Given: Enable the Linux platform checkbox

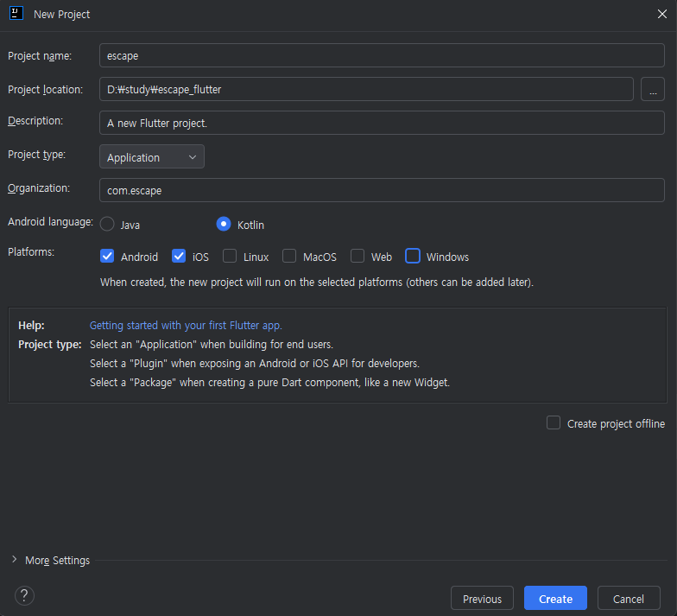Looking at the screenshot, I should [x=230, y=256].
